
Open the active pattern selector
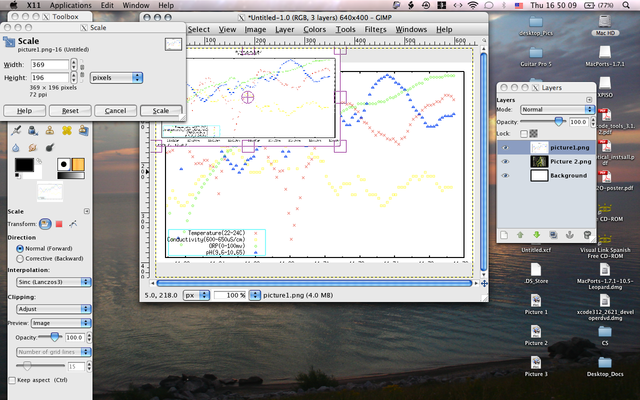[78, 164]
